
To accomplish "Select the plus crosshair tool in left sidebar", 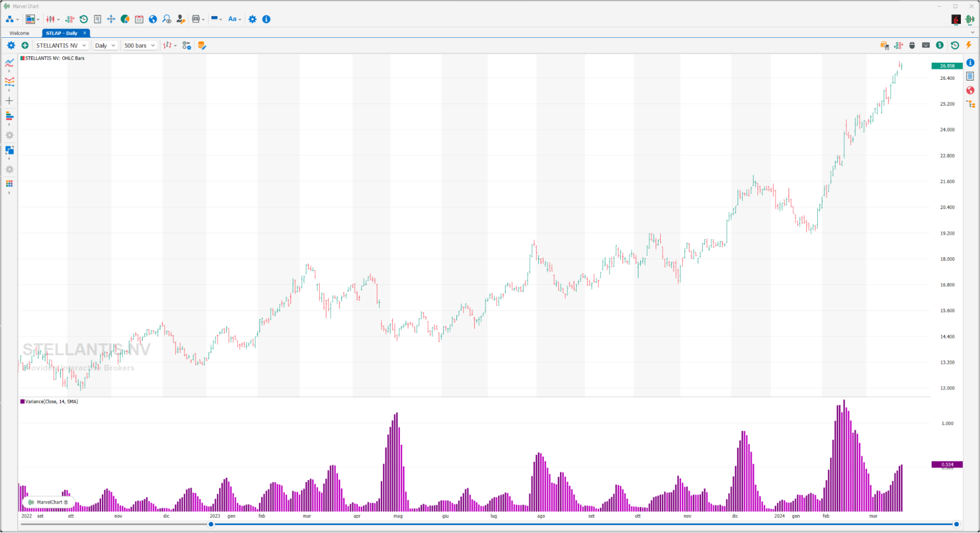I will pyautogui.click(x=9, y=101).
